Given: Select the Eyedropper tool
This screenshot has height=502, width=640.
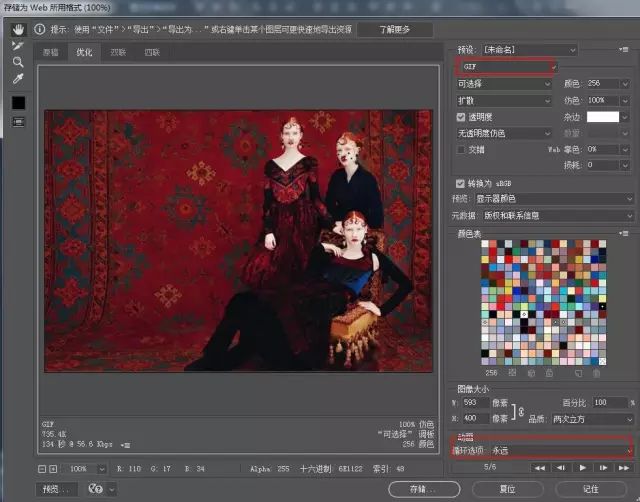Looking at the screenshot, I should (18, 78).
